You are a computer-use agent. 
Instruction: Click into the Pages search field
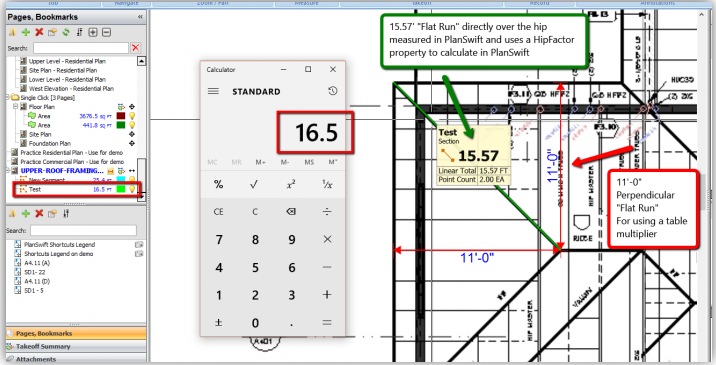(81, 48)
